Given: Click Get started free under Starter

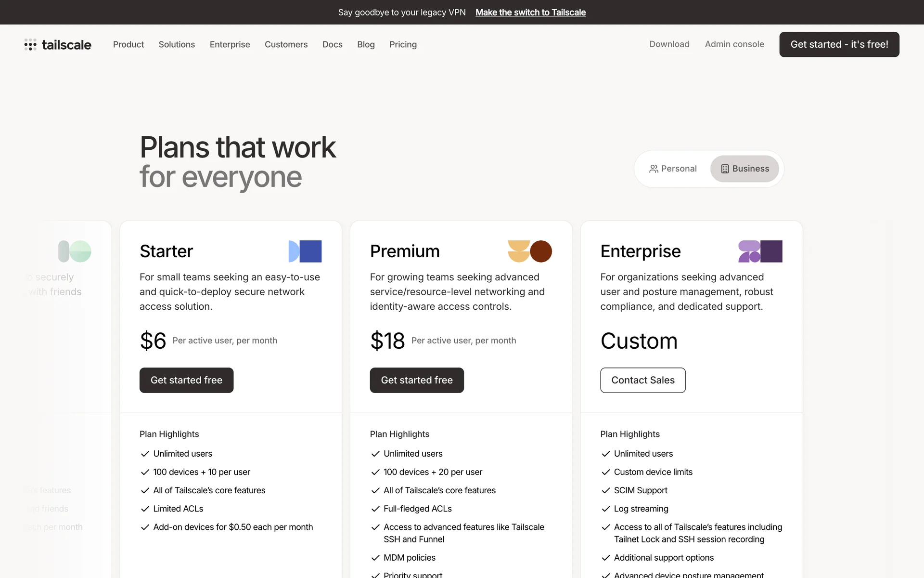Looking at the screenshot, I should [x=186, y=381].
